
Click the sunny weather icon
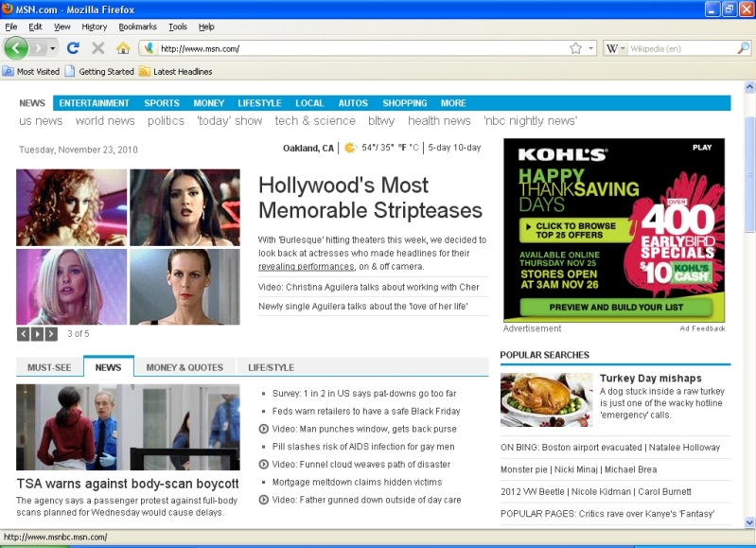coord(350,148)
